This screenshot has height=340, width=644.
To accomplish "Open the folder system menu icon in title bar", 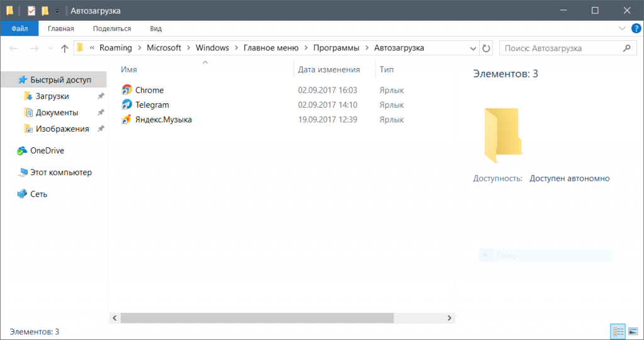I will point(10,11).
